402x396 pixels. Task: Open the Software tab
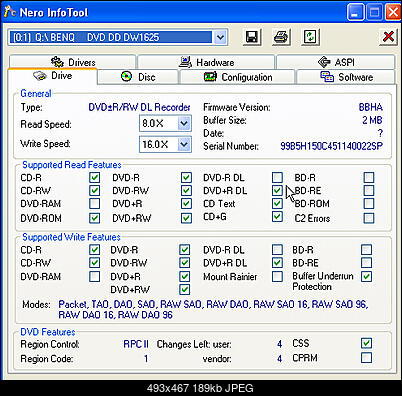tap(346, 77)
